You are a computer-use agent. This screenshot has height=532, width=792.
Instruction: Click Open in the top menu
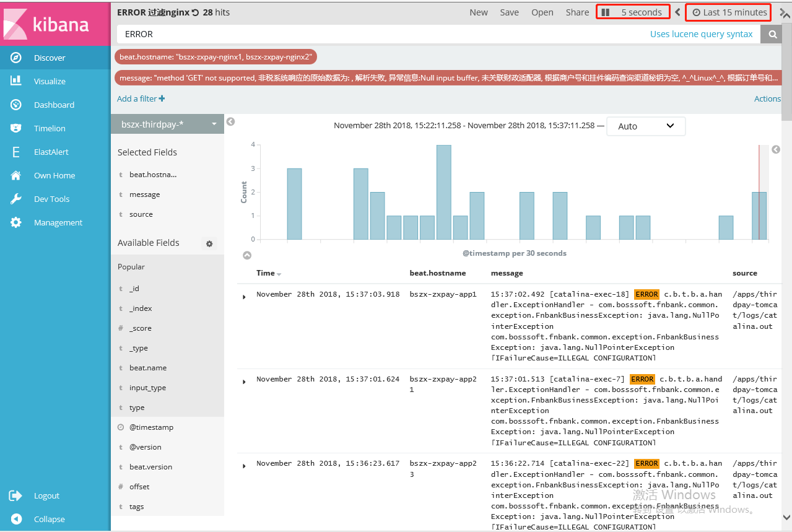click(542, 12)
